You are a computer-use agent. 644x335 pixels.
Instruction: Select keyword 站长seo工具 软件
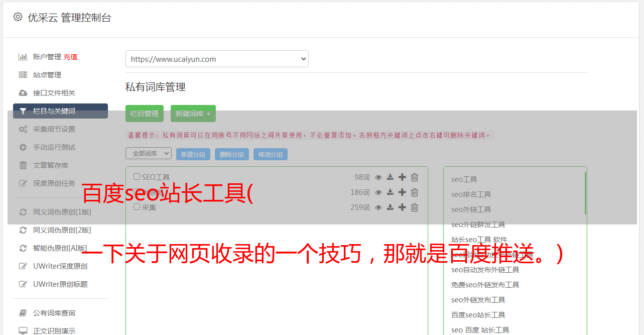(x=479, y=240)
